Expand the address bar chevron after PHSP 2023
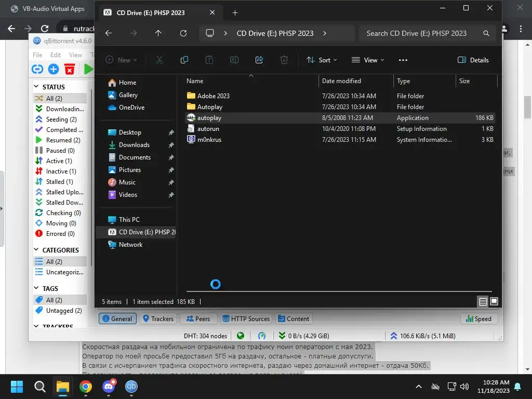The height and width of the screenshot is (399, 532). pos(325,33)
